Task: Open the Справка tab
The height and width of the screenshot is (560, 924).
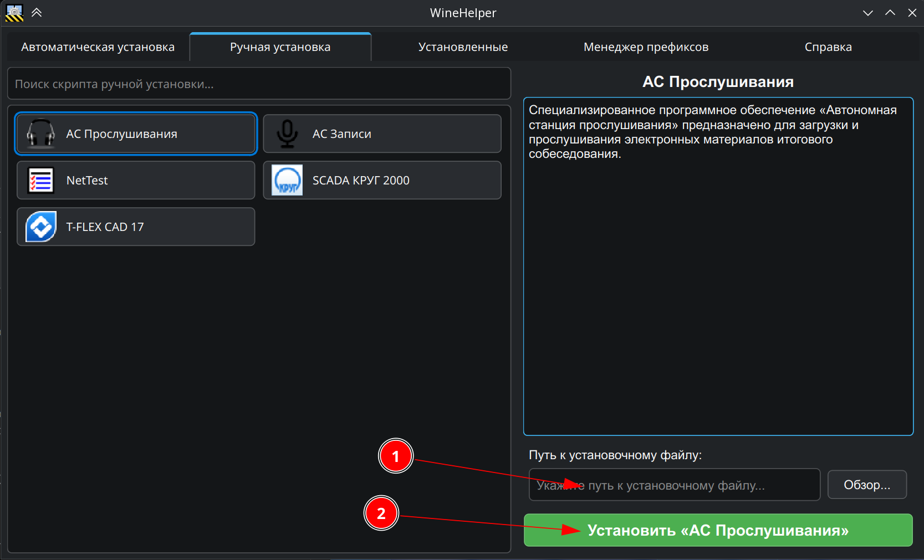Action: tap(828, 47)
